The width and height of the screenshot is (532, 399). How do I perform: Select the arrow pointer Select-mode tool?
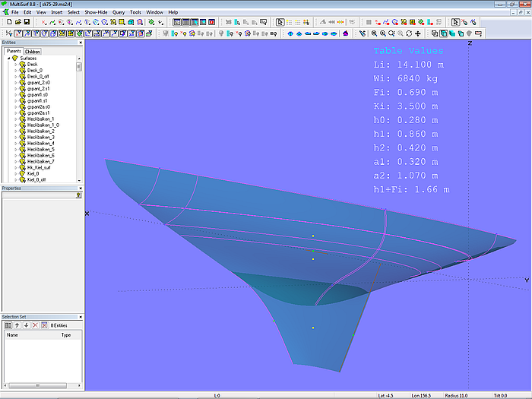pyautogui.click(x=280, y=23)
